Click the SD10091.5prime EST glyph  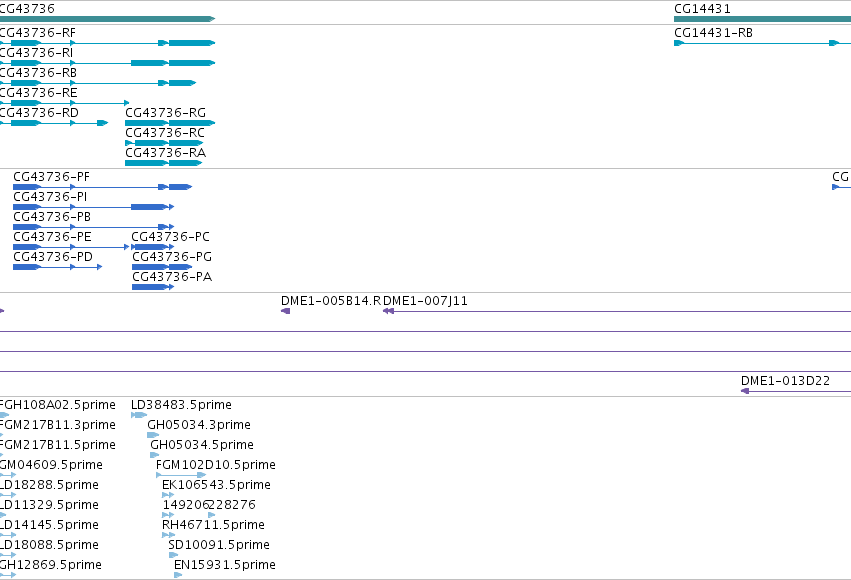point(174,555)
